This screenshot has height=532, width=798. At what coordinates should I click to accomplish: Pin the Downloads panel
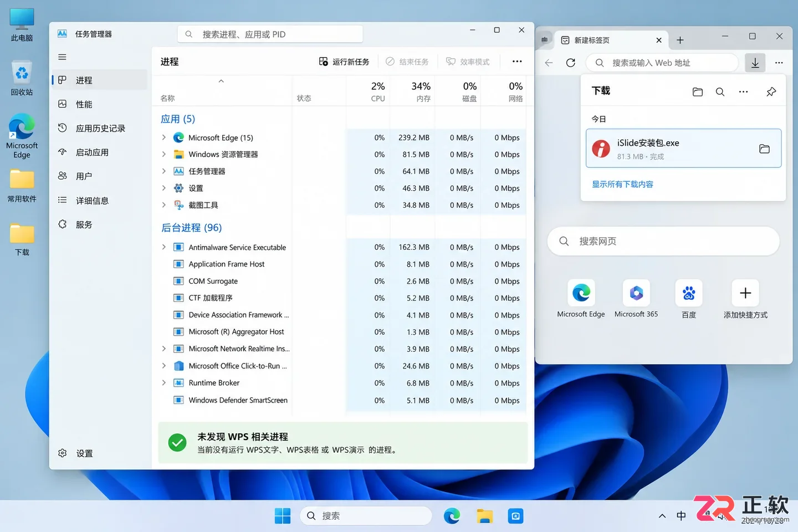click(771, 92)
